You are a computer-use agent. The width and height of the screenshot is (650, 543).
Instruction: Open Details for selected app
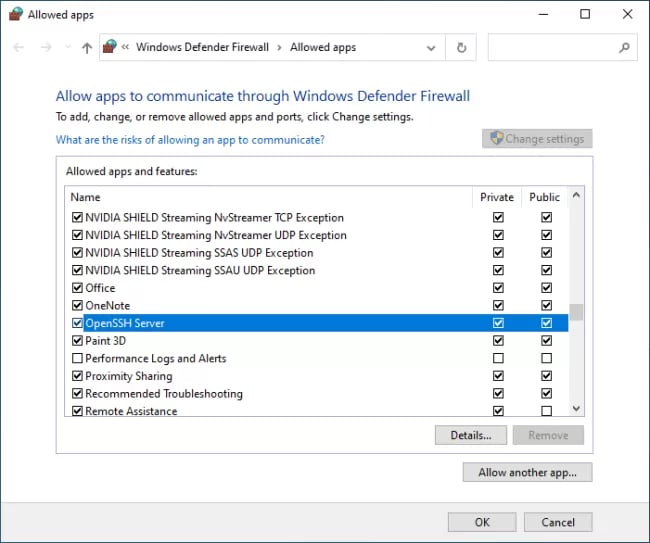(x=471, y=435)
